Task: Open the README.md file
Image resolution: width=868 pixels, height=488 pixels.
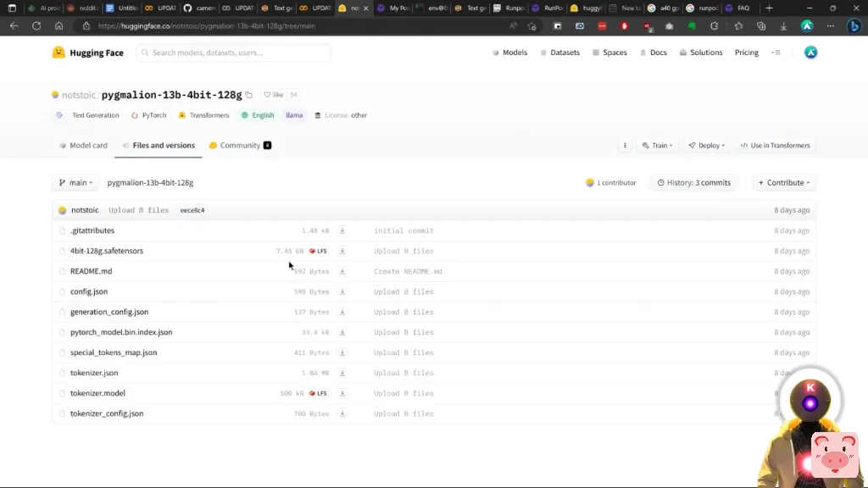Action: tap(91, 272)
